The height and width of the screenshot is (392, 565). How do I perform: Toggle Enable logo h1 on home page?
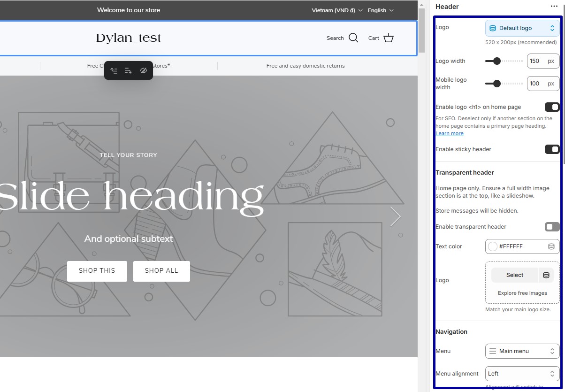point(552,107)
